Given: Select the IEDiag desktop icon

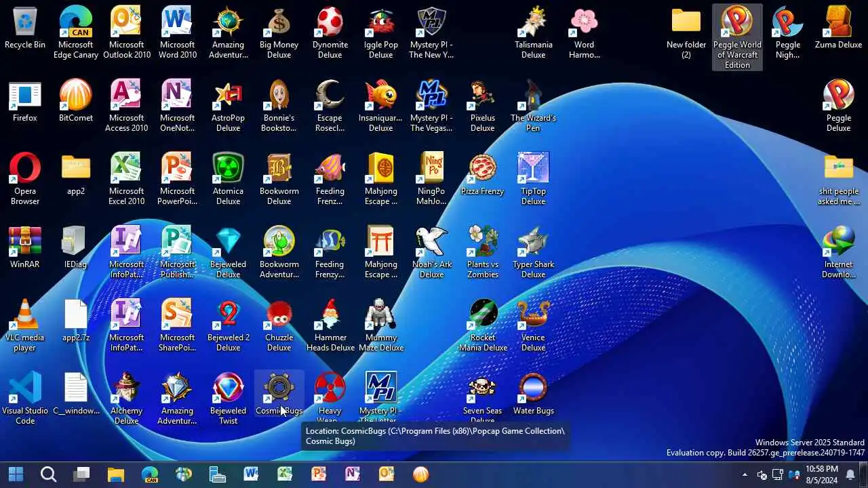Looking at the screenshot, I should [x=76, y=249].
